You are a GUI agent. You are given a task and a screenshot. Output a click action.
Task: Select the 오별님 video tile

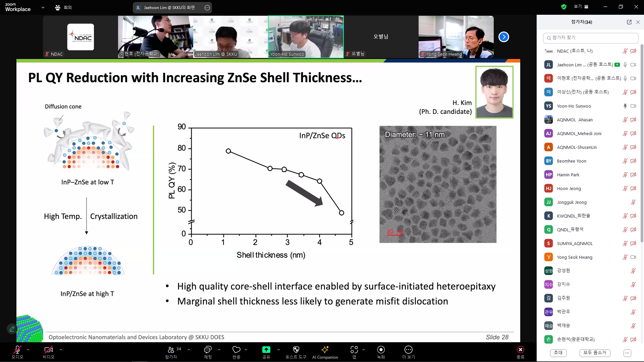381,37
